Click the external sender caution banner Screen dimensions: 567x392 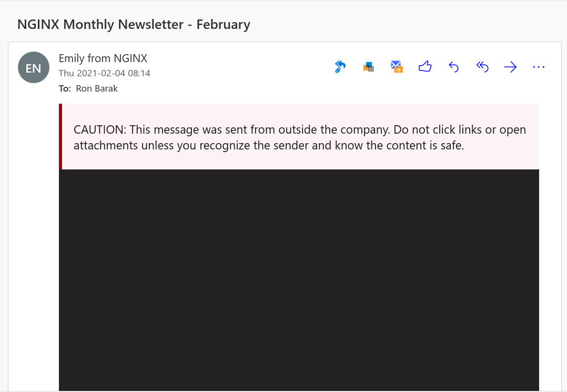[x=300, y=137]
